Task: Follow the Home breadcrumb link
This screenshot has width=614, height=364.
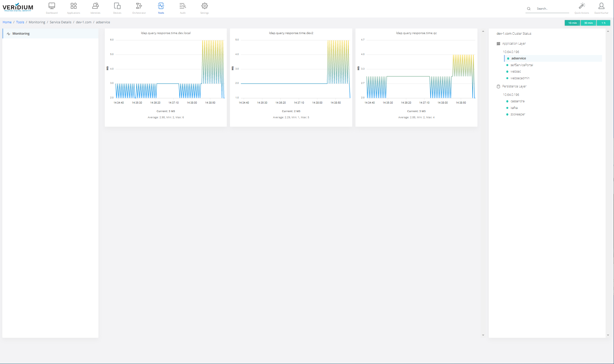Action: tap(7, 22)
